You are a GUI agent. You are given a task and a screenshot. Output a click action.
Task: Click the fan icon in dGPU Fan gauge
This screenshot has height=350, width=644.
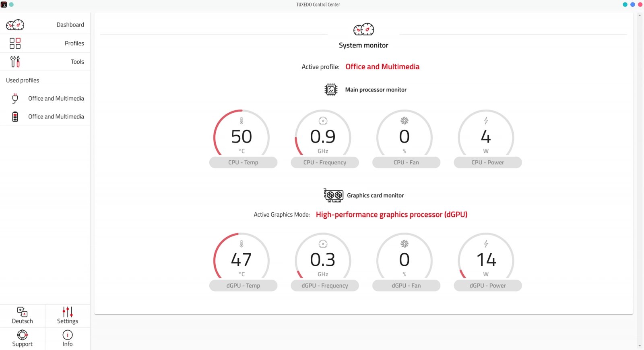[405, 244]
